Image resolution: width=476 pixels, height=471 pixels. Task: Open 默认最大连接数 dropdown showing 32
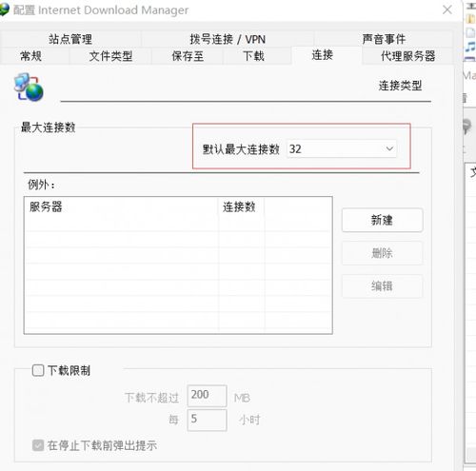[x=341, y=148]
